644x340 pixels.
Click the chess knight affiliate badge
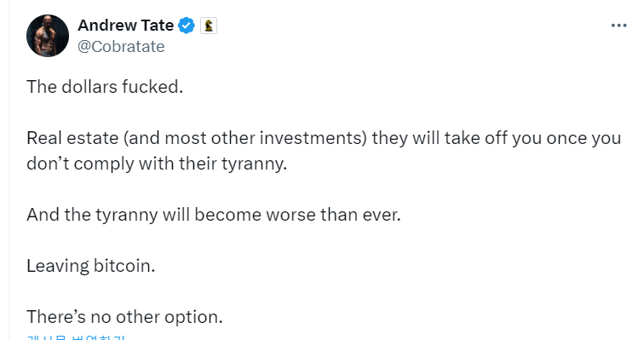pos(209,26)
